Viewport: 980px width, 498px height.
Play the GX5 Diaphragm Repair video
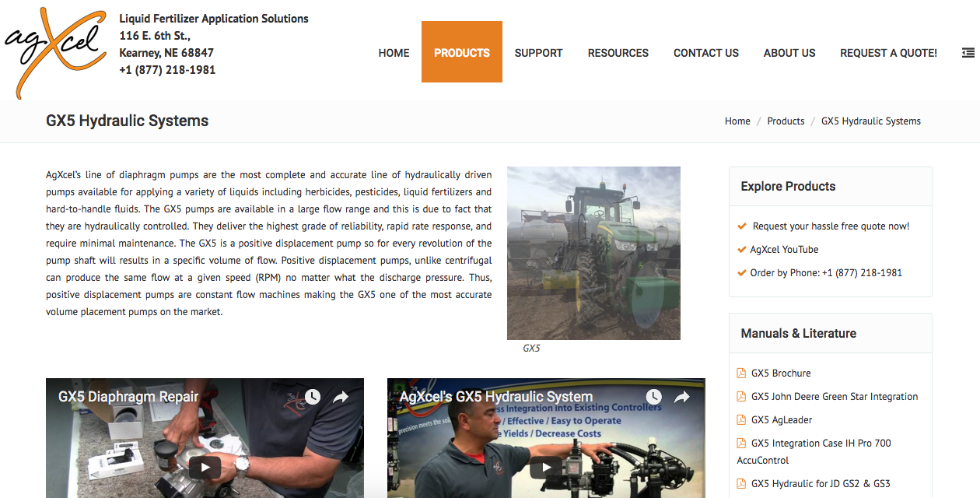205,467
